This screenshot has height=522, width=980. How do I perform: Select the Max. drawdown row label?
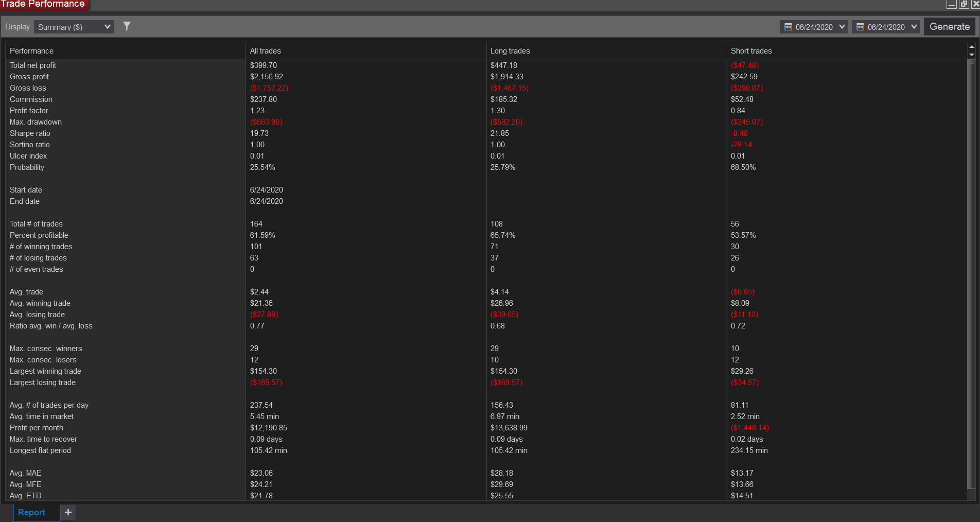(36, 122)
